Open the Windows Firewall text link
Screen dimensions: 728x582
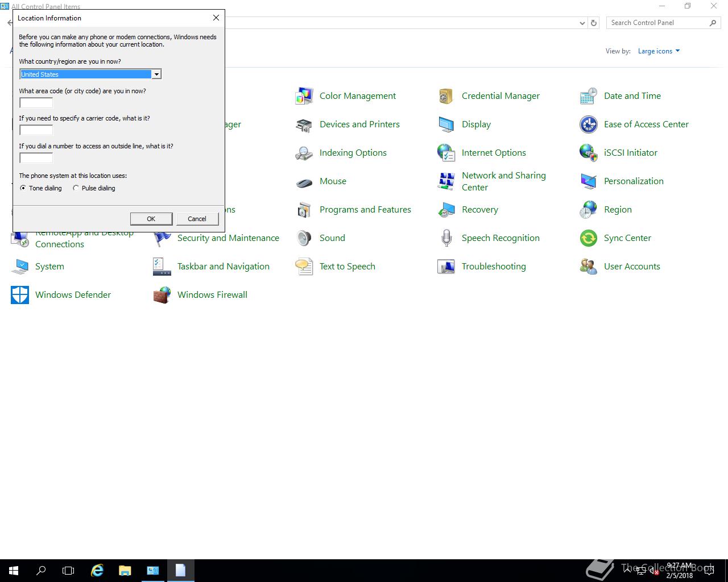tap(212, 295)
